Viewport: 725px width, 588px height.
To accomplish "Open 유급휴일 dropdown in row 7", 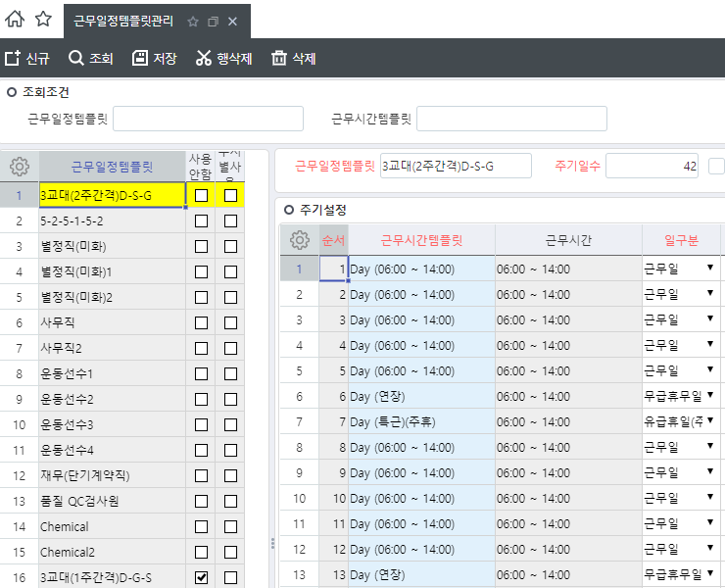I will 709,420.
